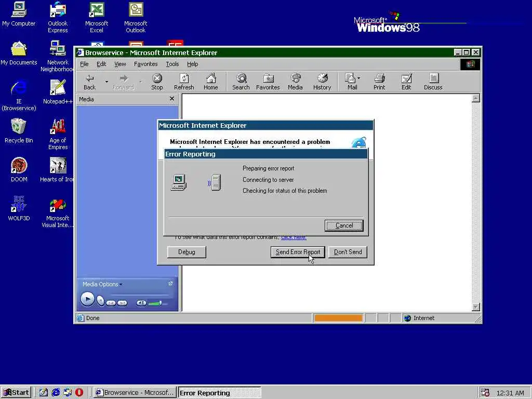Open the Favorites menu

pos(145,64)
